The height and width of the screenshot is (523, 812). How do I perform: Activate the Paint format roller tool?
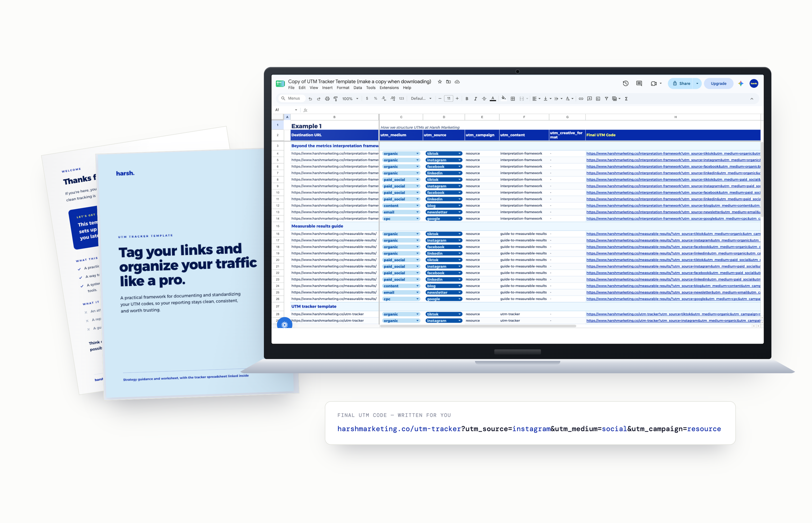[336, 99]
